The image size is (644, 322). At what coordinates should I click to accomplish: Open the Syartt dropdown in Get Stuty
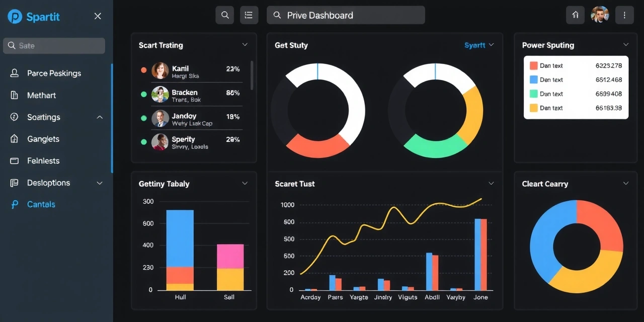pyautogui.click(x=478, y=45)
